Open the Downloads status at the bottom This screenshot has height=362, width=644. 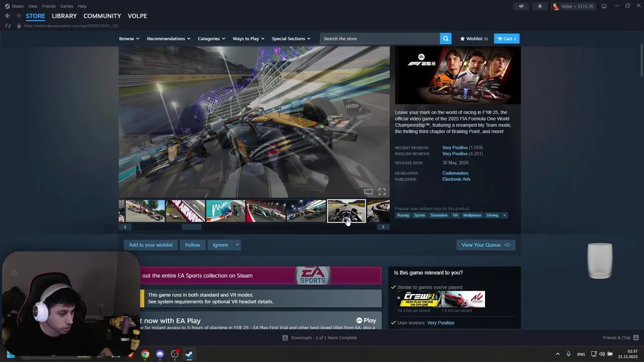tap(319, 337)
